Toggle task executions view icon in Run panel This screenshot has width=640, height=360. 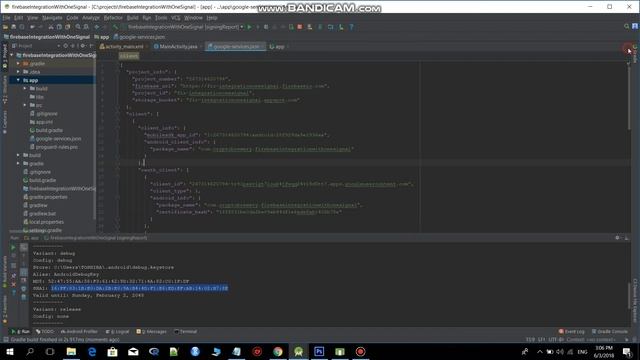tap(24, 247)
